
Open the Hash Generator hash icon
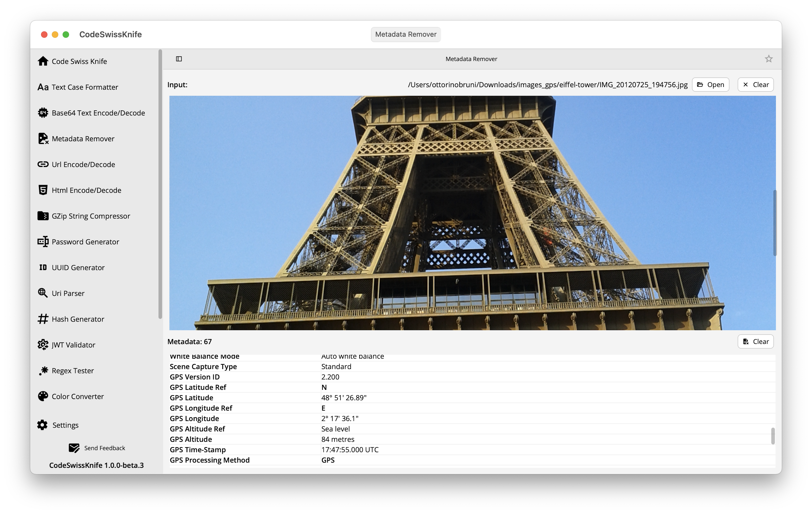point(43,319)
